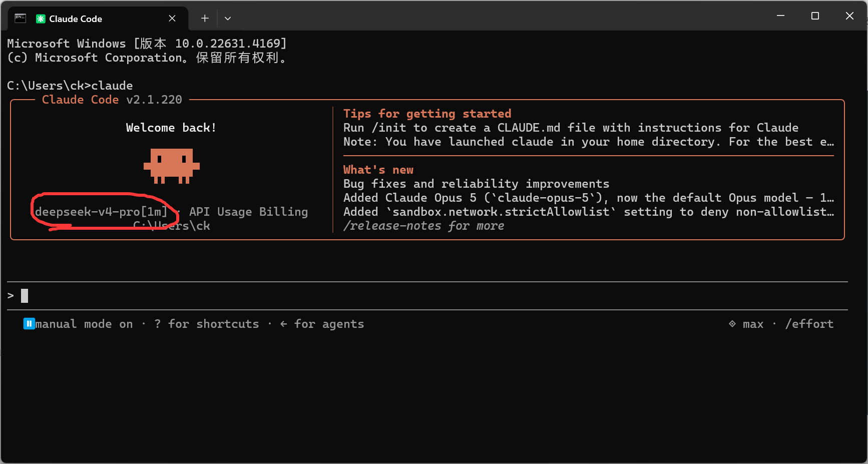Image resolution: width=868 pixels, height=464 pixels.
Task: Click the 'Bug fixes and reliability improvements' line
Action: (x=477, y=184)
